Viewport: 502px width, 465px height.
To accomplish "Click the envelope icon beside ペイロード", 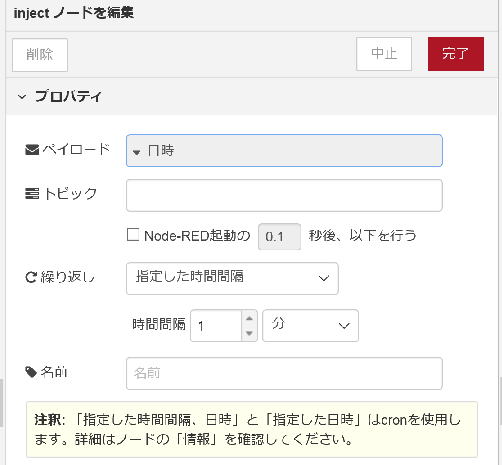I will point(32,150).
